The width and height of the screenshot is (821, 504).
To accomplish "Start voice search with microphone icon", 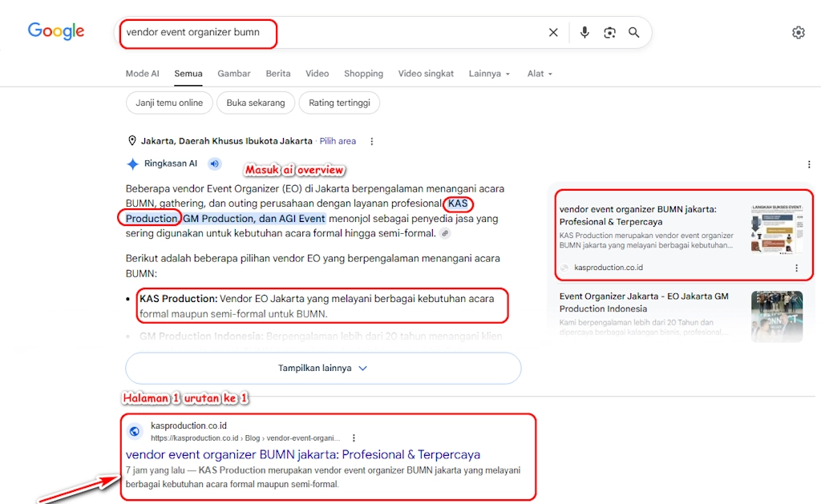I will click(x=584, y=32).
